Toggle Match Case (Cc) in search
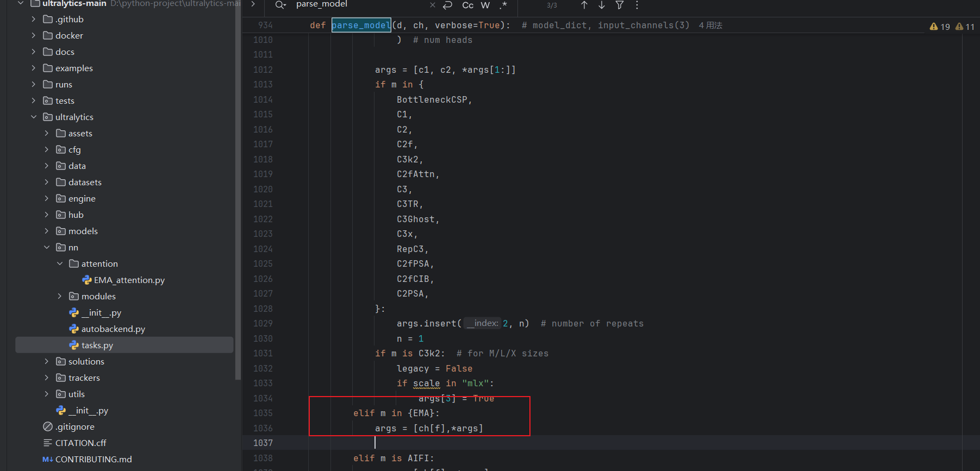This screenshot has height=471, width=980. click(467, 5)
